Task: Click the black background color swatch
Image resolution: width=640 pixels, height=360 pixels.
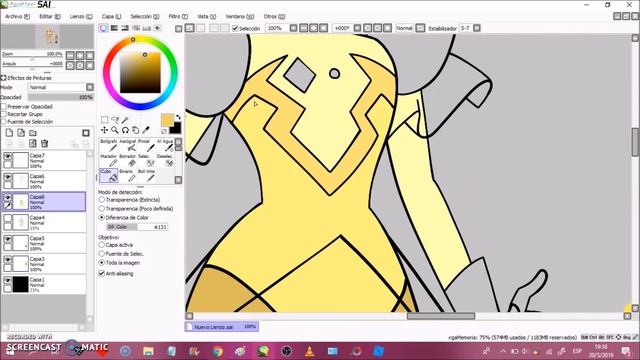Action: [176, 129]
